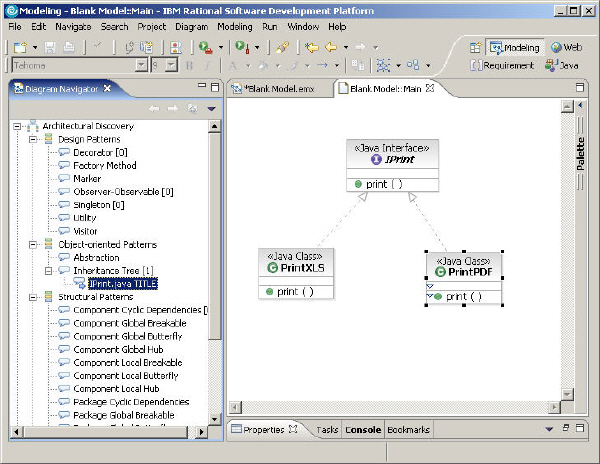
Task: Click the Italic formatting button
Action: [x=207, y=66]
